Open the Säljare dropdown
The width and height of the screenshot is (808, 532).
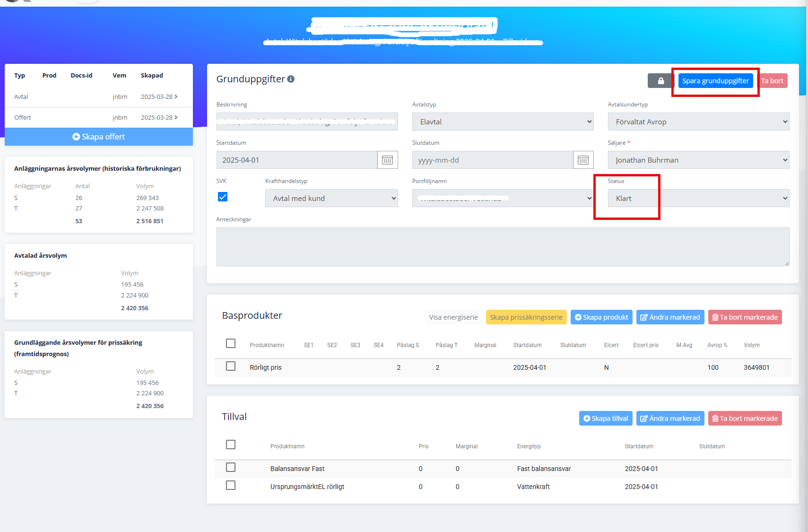coord(698,160)
